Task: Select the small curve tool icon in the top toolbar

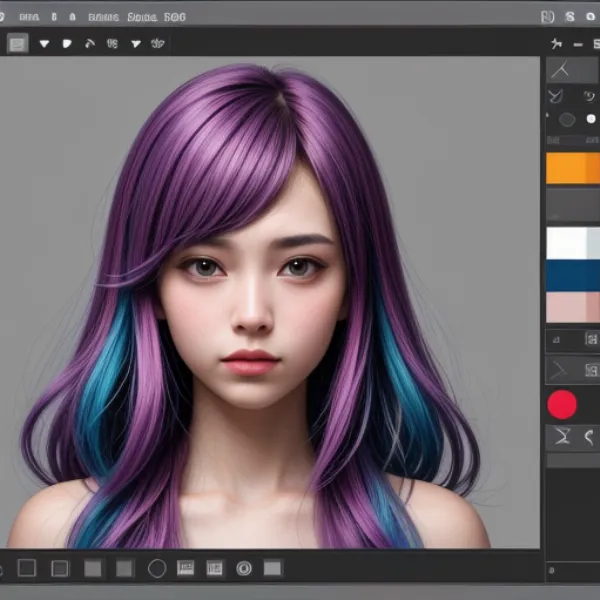Action: click(x=90, y=44)
